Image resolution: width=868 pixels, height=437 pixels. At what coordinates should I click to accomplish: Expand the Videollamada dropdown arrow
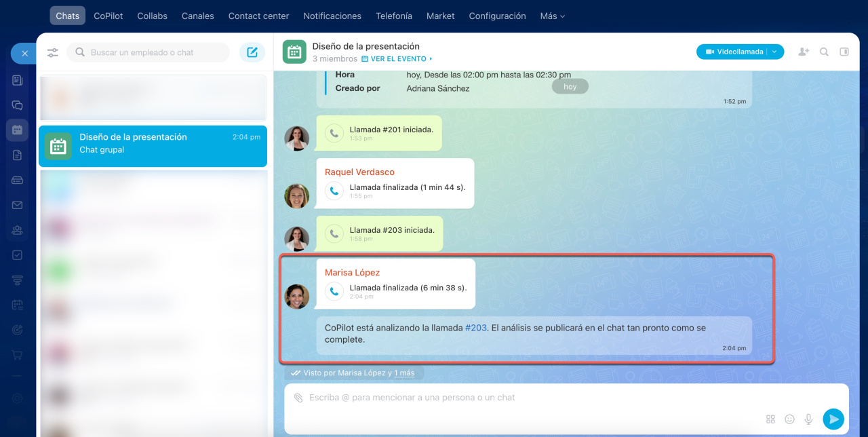[x=775, y=52]
